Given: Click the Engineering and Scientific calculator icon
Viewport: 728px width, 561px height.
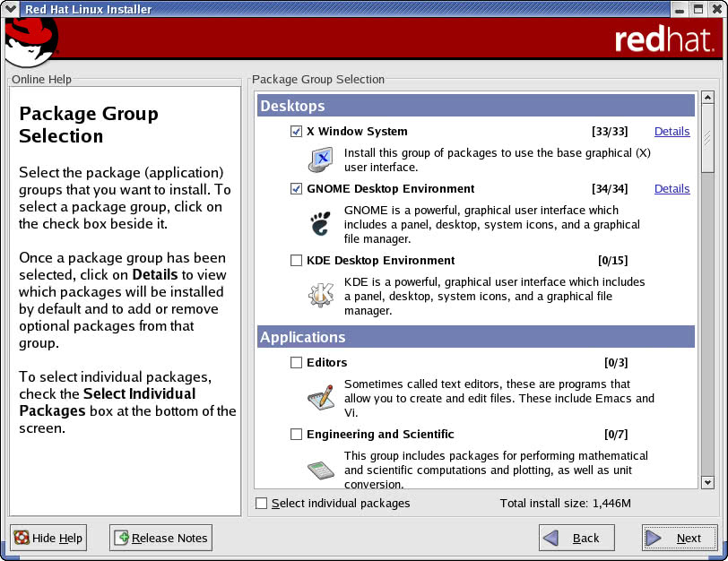Looking at the screenshot, I should pyautogui.click(x=321, y=470).
